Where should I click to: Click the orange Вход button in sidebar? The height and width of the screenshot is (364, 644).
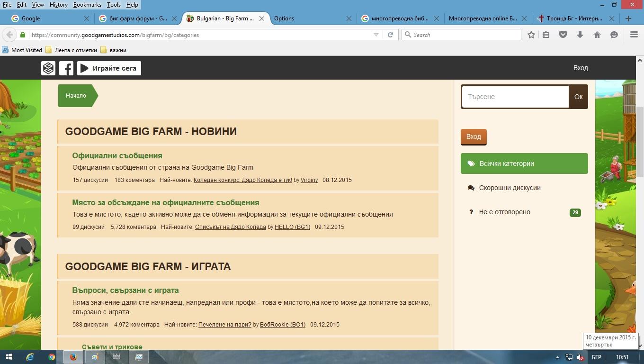click(474, 136)
